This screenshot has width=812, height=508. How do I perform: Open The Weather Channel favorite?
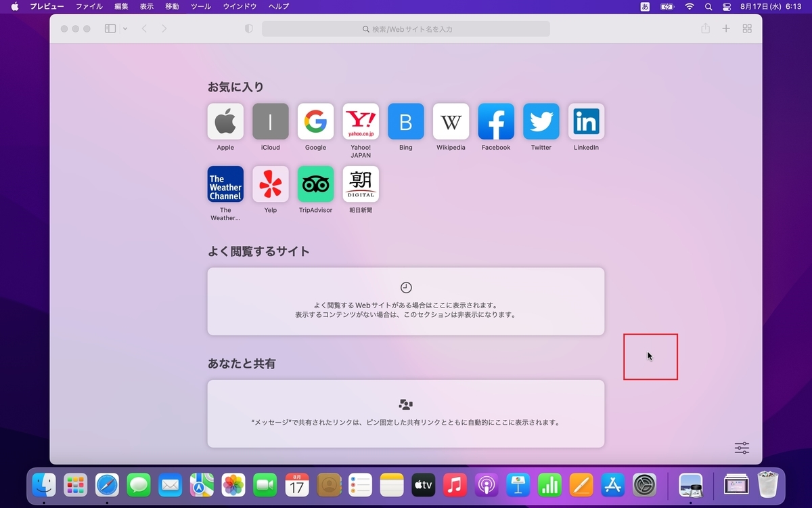click(x=225, y=184)
